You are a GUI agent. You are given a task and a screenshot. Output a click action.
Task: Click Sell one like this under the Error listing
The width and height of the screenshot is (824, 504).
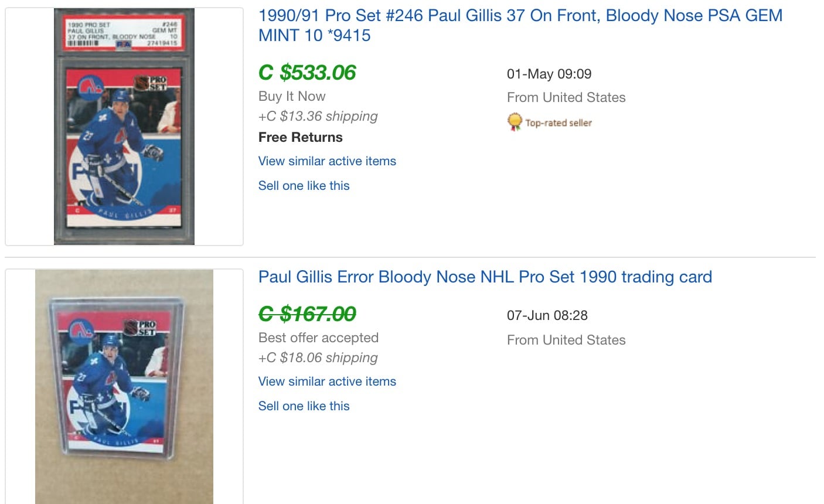point(304,406)
